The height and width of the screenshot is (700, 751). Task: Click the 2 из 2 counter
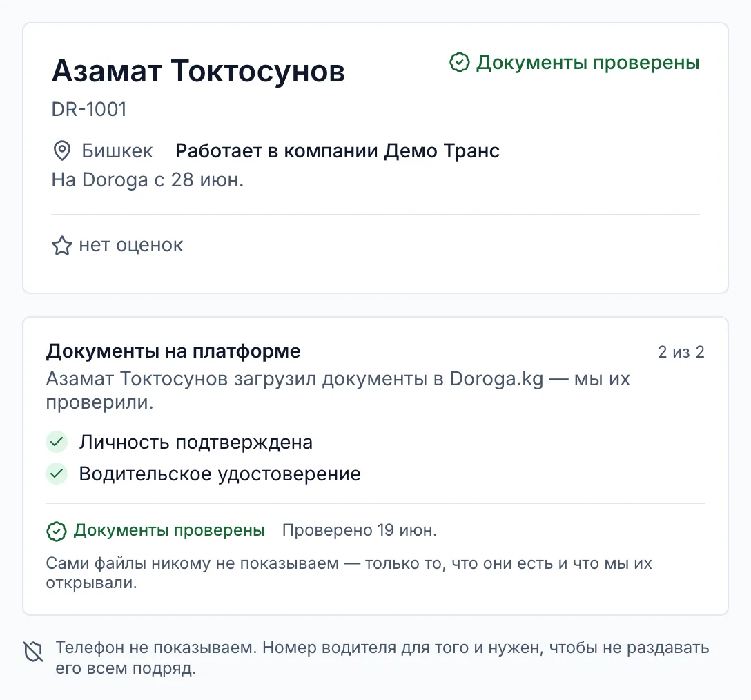pos(681,351)
